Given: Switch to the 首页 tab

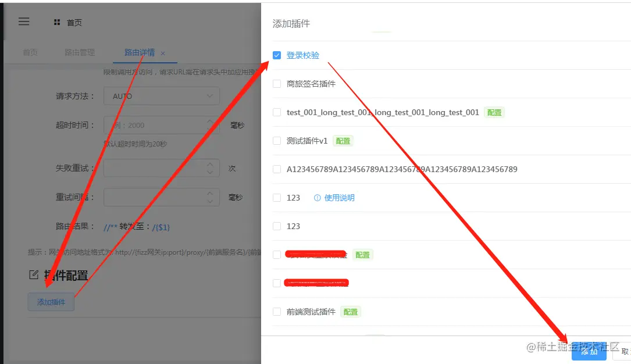Looking at the screenshot, I should [30, 52].
